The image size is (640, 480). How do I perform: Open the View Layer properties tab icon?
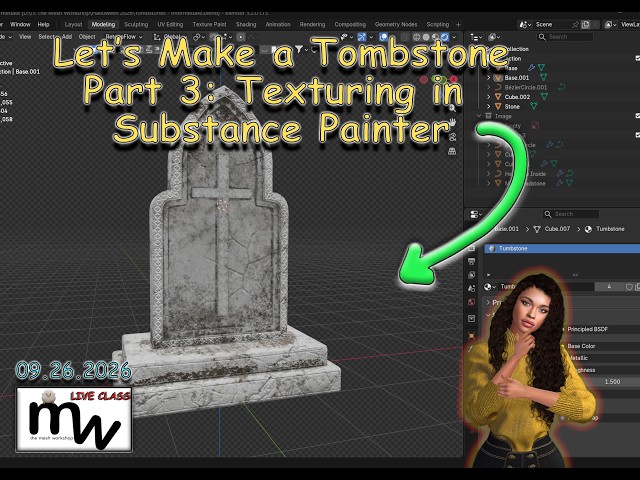[471, 275]
